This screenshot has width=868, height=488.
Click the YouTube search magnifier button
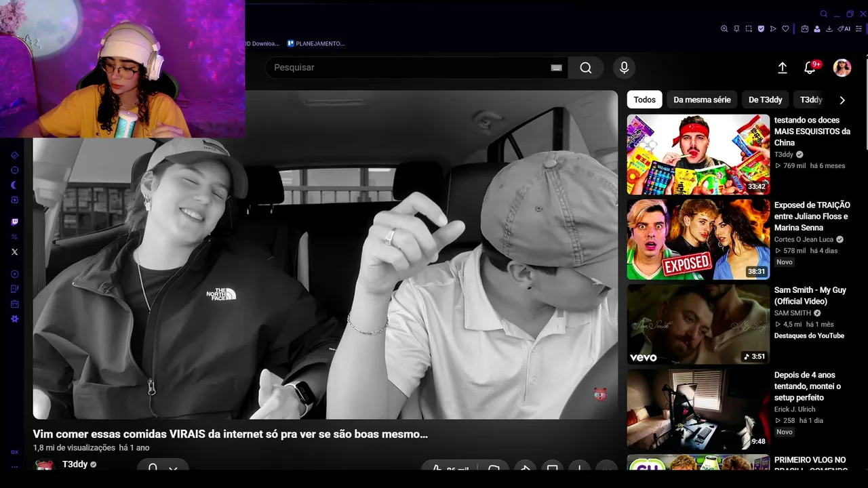click(x=586, y=68)
